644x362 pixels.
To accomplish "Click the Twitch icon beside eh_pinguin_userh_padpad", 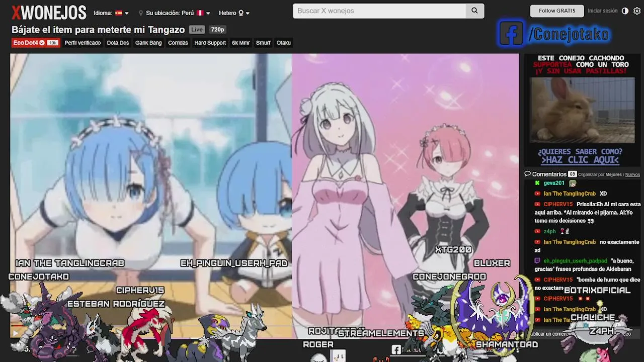I will 537,261.
